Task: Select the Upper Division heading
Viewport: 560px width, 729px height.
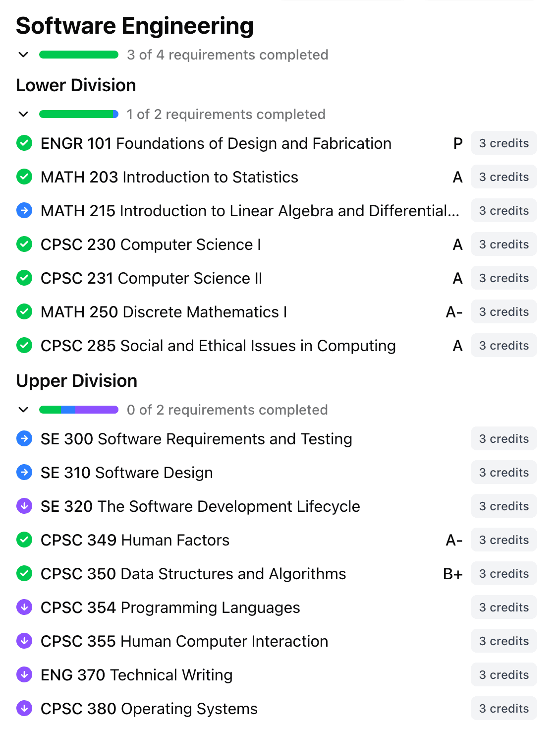Action: (x=77, y=380)
